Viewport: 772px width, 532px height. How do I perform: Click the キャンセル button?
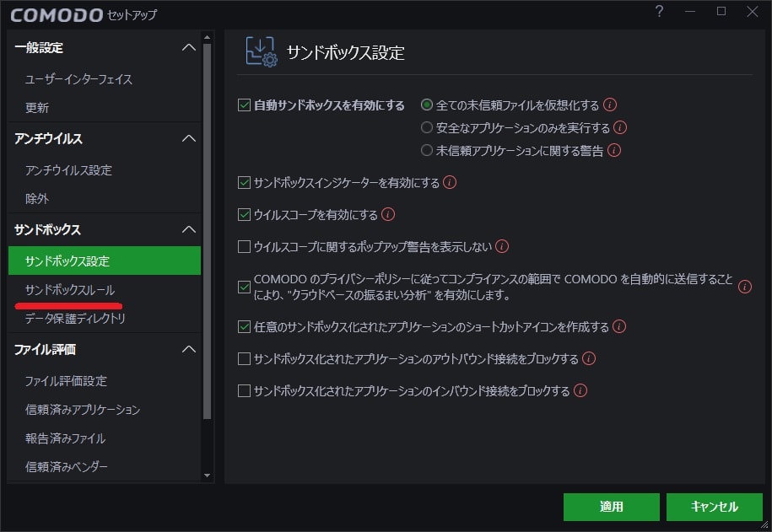(x=715, y=507)
